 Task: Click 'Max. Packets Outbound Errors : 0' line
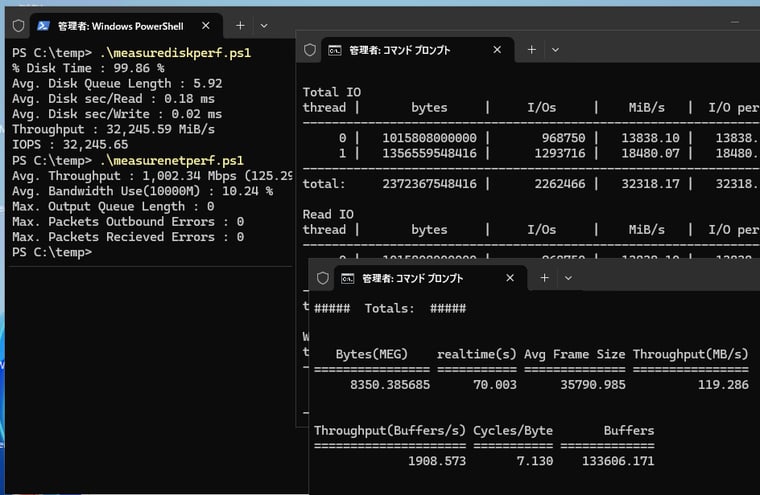[128, 222]
